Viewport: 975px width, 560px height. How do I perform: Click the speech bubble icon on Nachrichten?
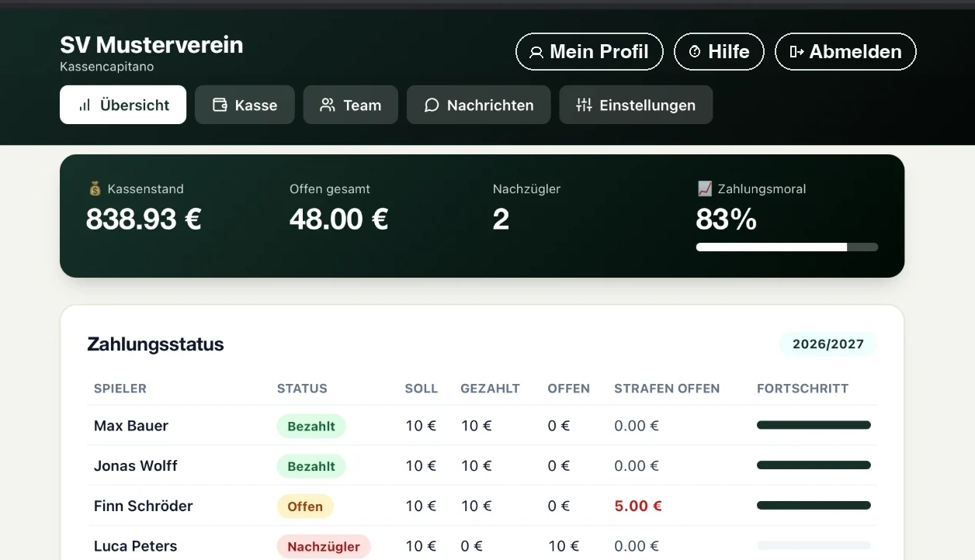432,105
